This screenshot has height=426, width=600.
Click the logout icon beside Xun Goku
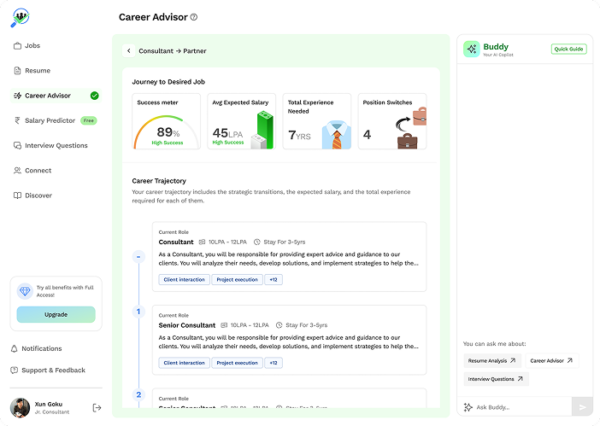coord(97,407)
